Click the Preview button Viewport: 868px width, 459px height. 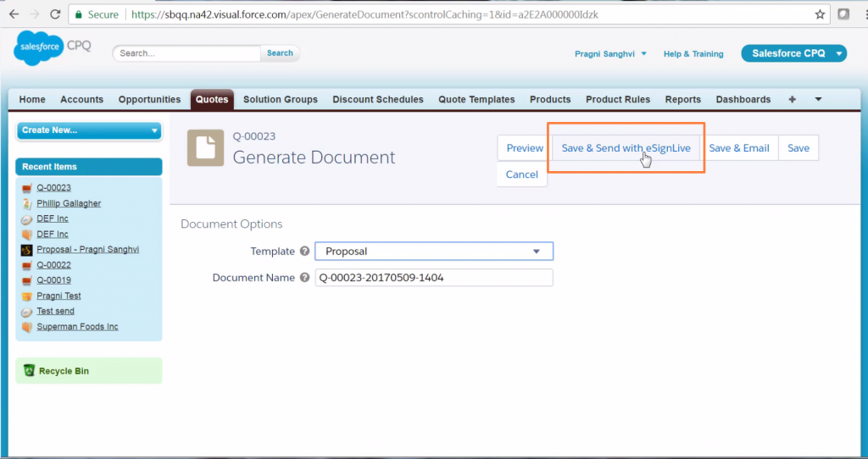point(525,147)
